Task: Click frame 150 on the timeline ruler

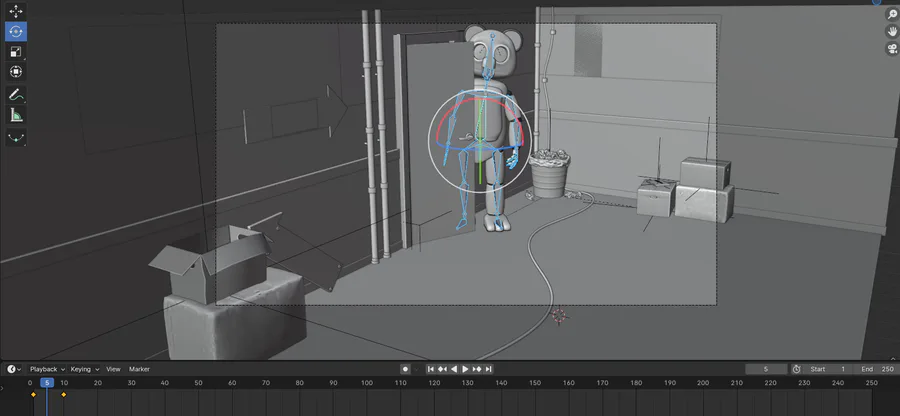Action: [x=535, y=383]
